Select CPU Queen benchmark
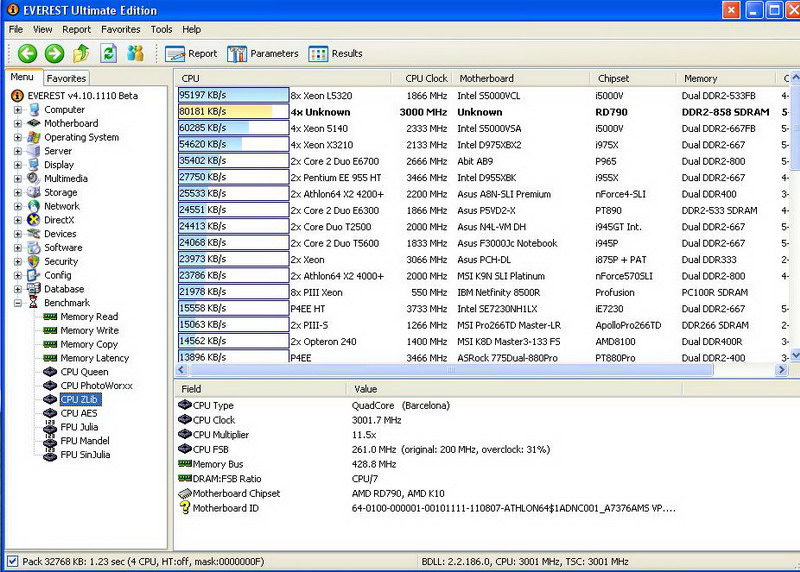The height and width of the screenshot is (572, 800). (x=84, y=371)
